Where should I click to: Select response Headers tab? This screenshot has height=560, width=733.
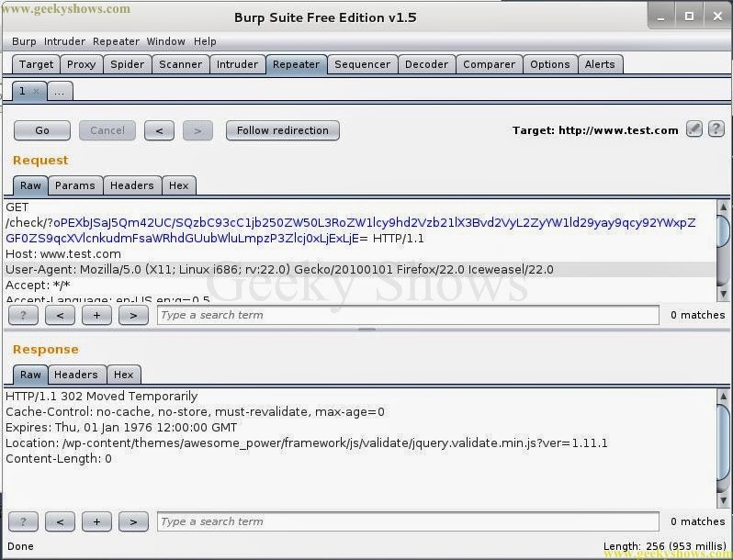pos(75,375)
